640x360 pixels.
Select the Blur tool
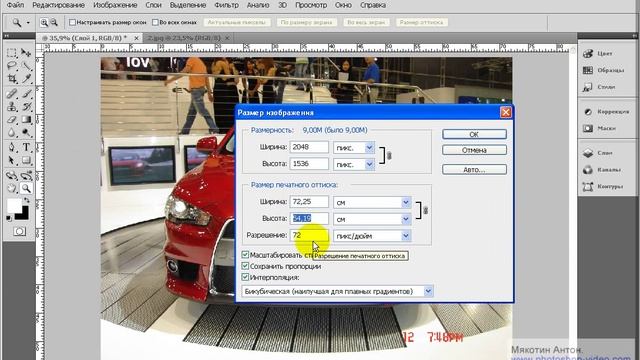(11, 133)
